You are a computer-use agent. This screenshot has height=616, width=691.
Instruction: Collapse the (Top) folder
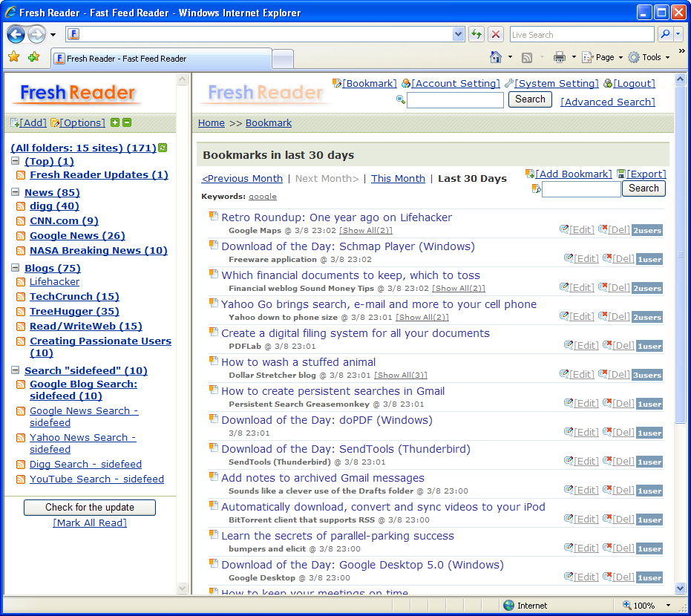coord(15,161)
